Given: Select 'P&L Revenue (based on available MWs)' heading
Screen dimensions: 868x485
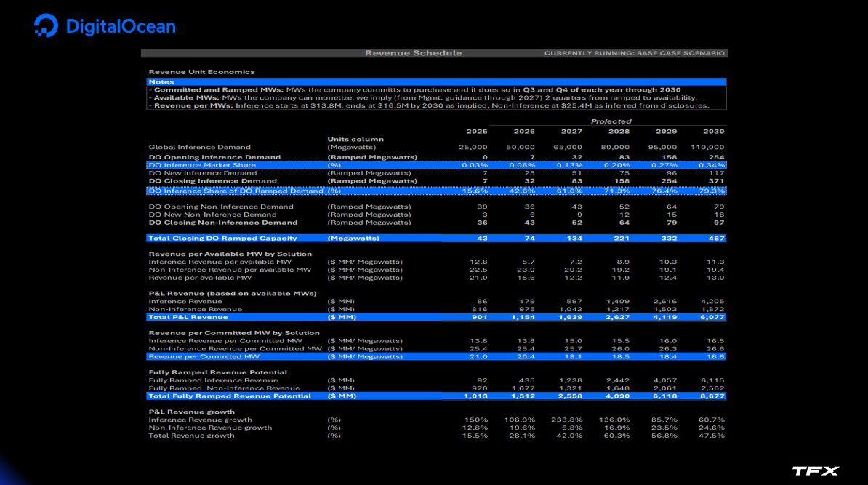Looking at the screenshot, I should [233, 294].
